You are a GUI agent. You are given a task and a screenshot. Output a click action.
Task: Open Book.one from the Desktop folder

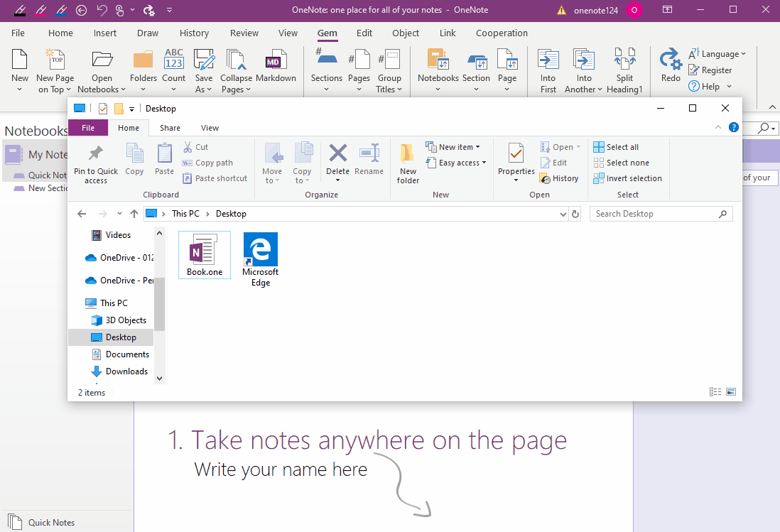click(204, 254)
